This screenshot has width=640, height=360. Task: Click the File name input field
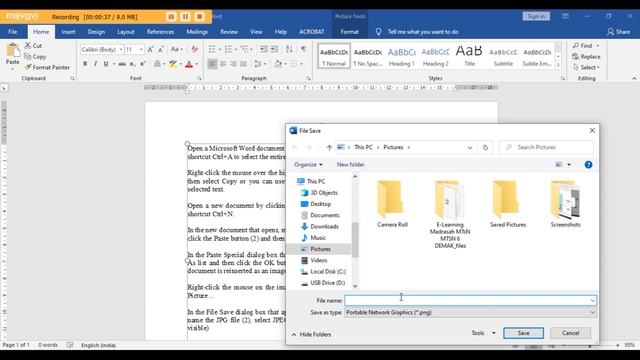[470, 300]
